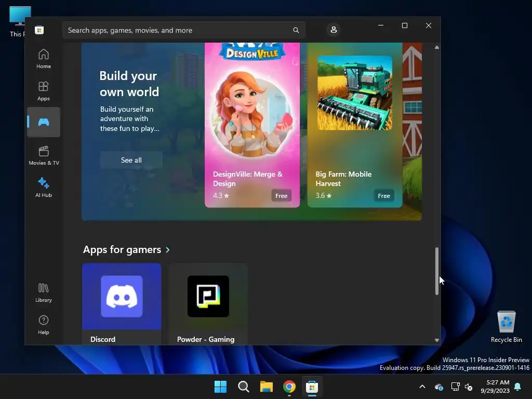Focus the Search apps, games, movies field
This screenshot has width=532, height=399.
[183, 30]
